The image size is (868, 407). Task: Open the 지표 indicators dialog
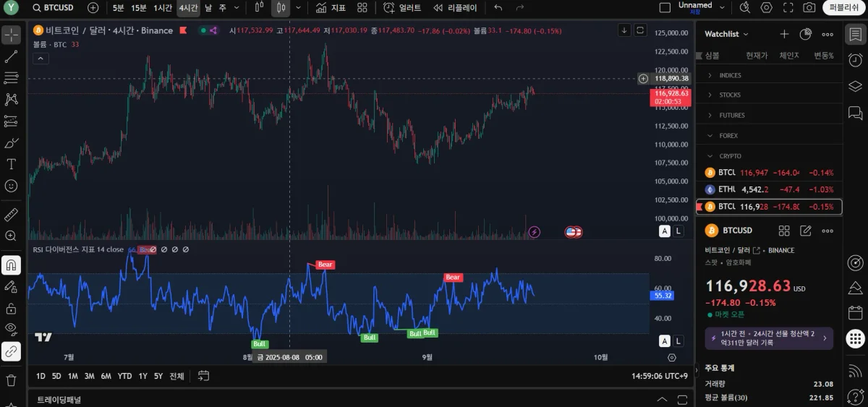coord(331,8)
